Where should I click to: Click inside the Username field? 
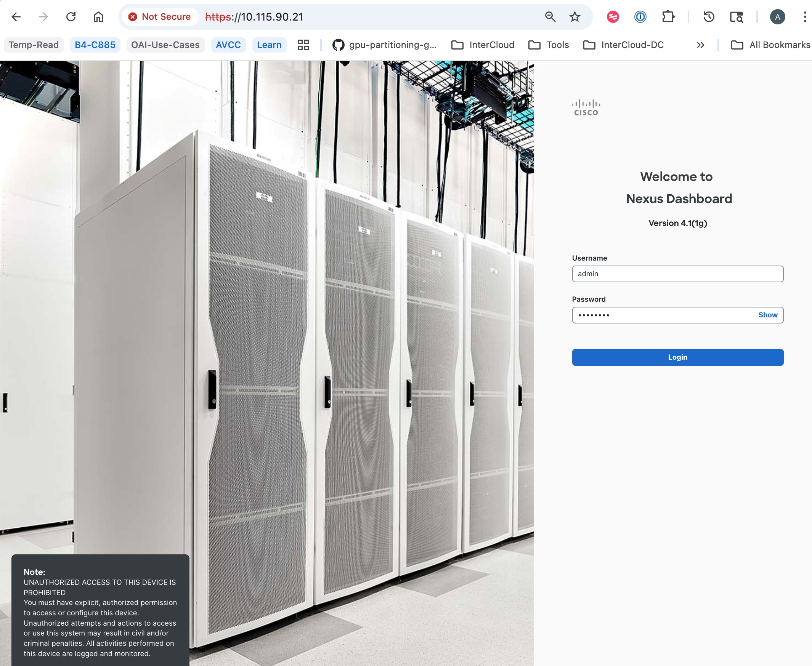click(677, 274)
